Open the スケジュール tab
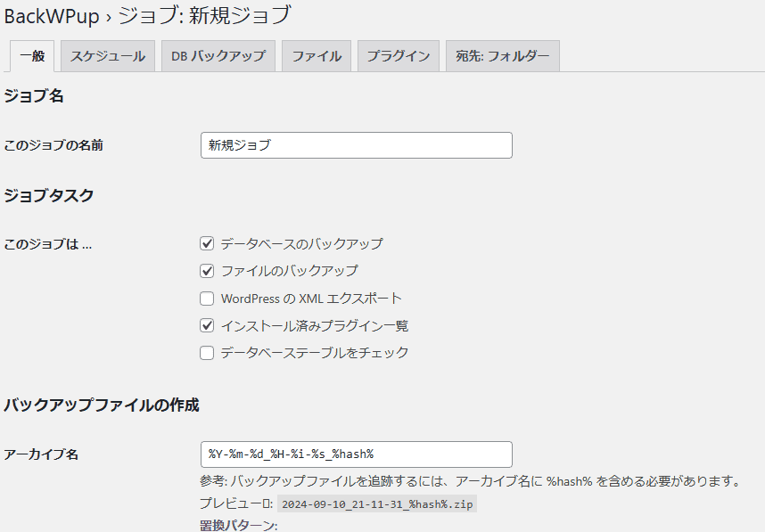Image resolution: width=765 pixels, height=532 pixels. tap(108, 55)
